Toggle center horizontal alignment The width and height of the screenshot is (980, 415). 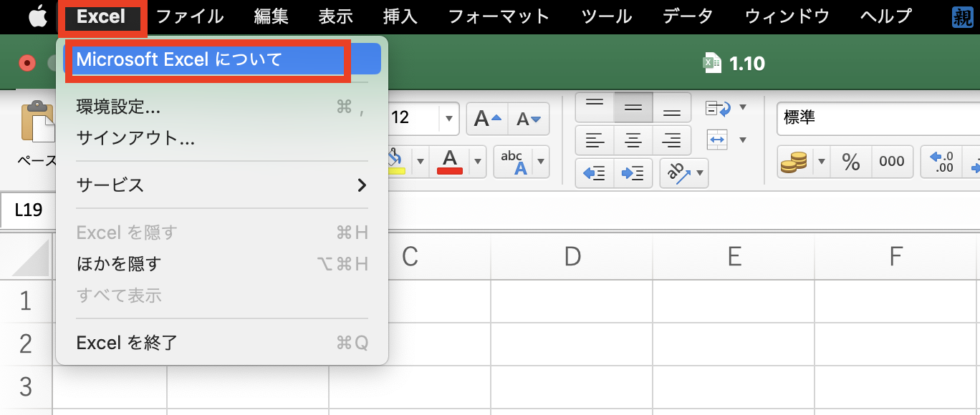tap(633, 140)
